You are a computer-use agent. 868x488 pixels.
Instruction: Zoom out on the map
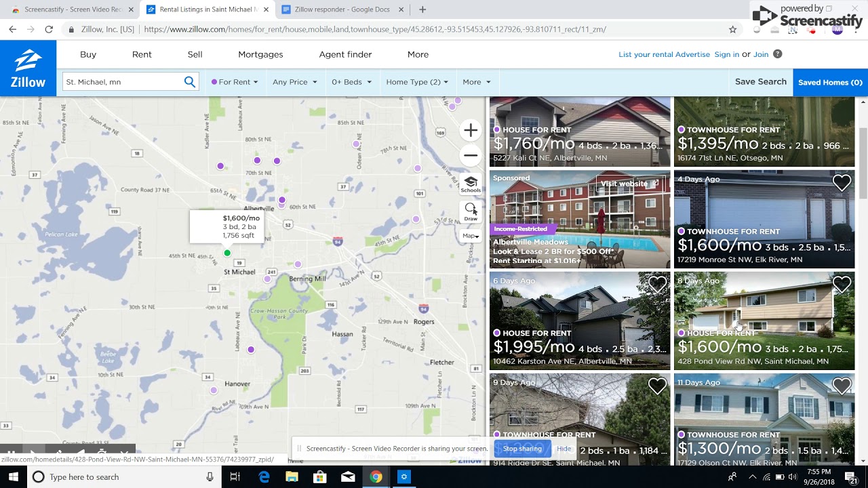(471, 155)
